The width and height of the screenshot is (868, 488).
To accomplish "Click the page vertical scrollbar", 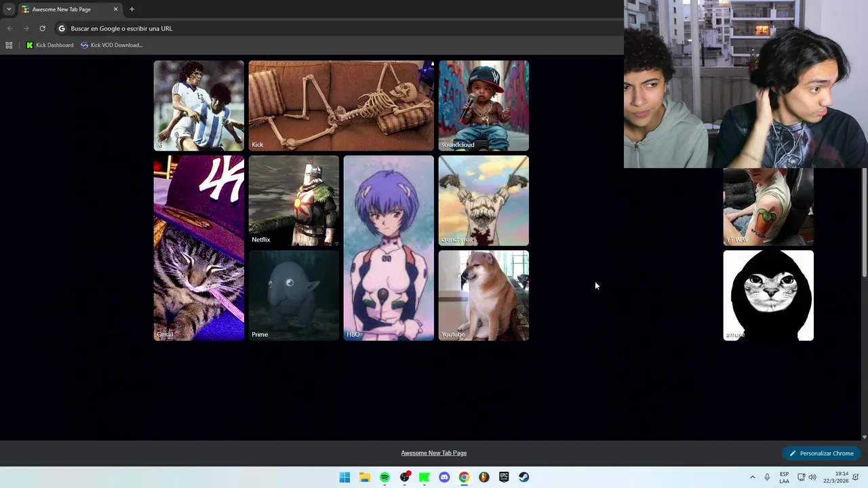I will 864,224.
